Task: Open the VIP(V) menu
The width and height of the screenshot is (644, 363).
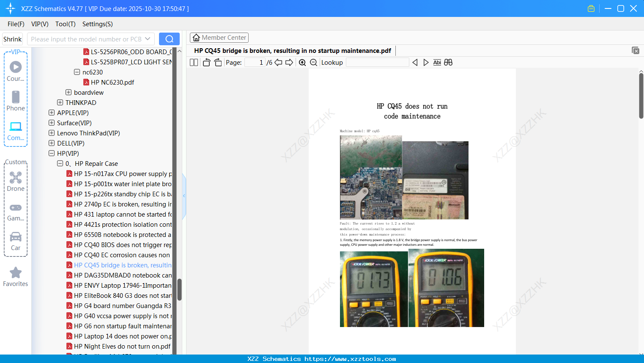Action: [x=40, y=24]
